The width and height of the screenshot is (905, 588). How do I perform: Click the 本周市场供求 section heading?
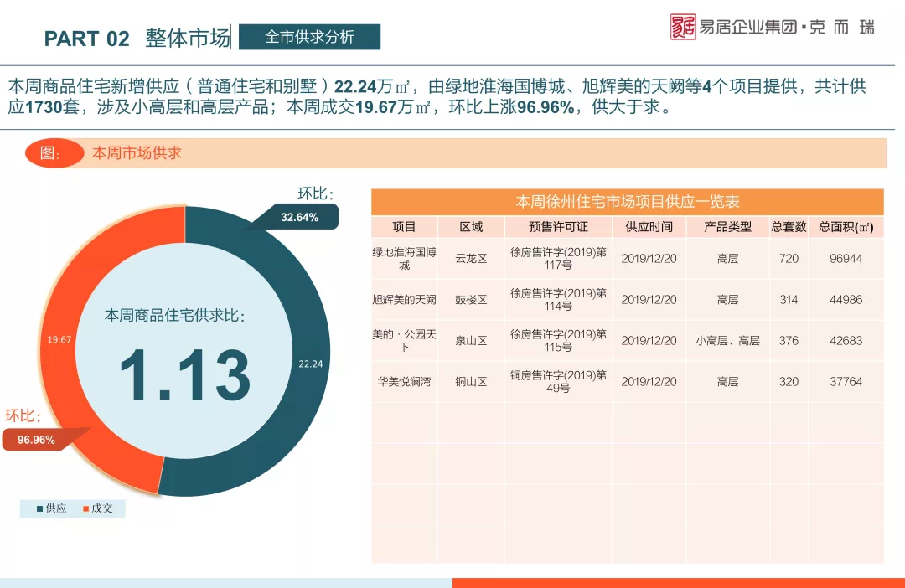pos(137,153)
